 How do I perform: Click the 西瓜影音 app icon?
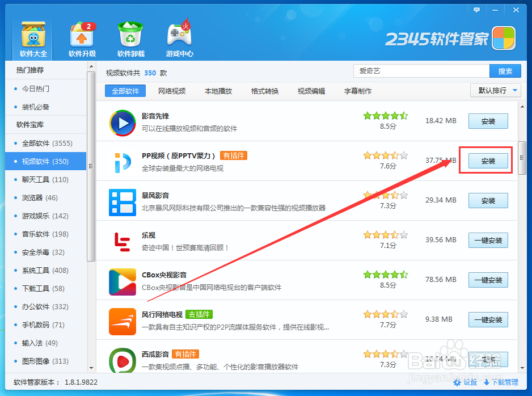click(123, 360)
